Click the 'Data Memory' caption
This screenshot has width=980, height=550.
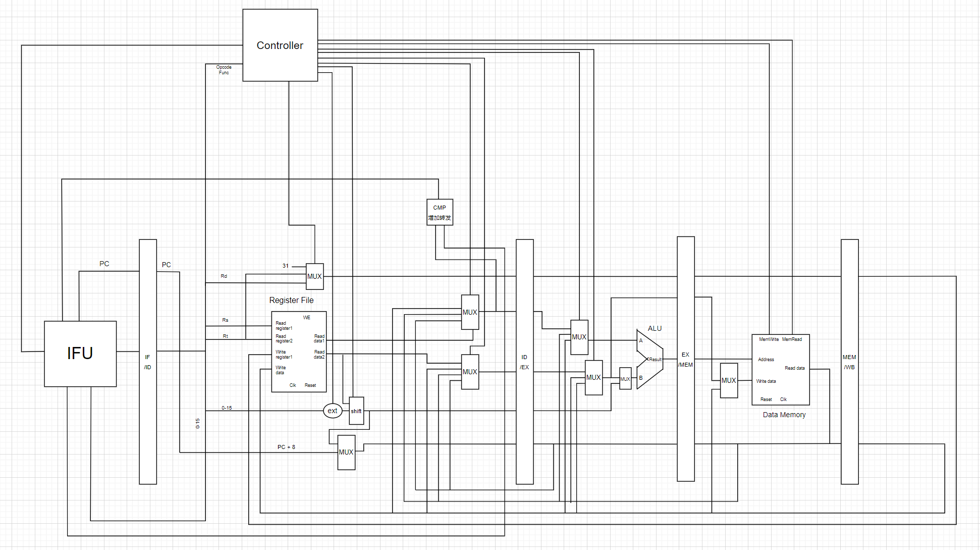click(x=784, y=415)
